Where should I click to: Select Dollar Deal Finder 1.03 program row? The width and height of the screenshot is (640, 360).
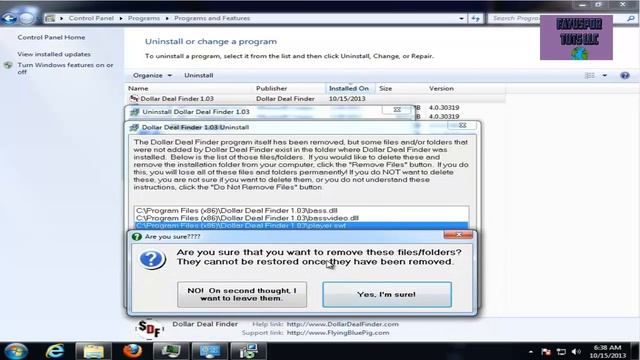point(316,99)
